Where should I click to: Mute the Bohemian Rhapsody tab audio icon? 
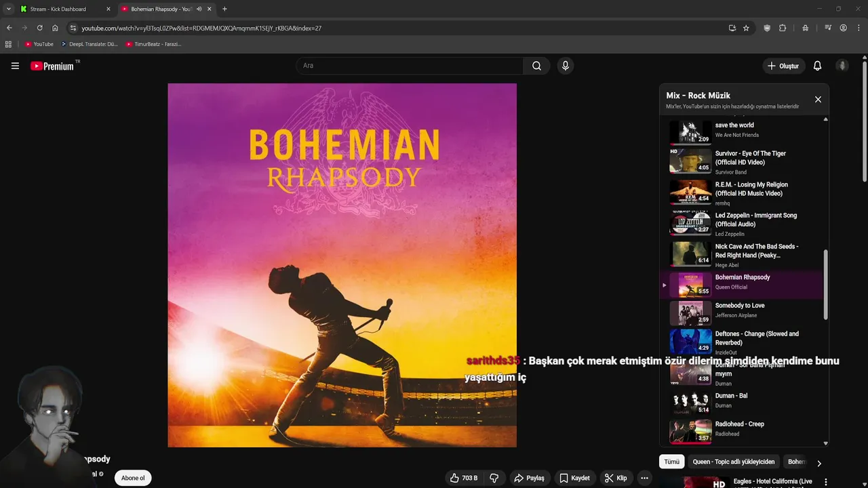click(x=199, y=9)
